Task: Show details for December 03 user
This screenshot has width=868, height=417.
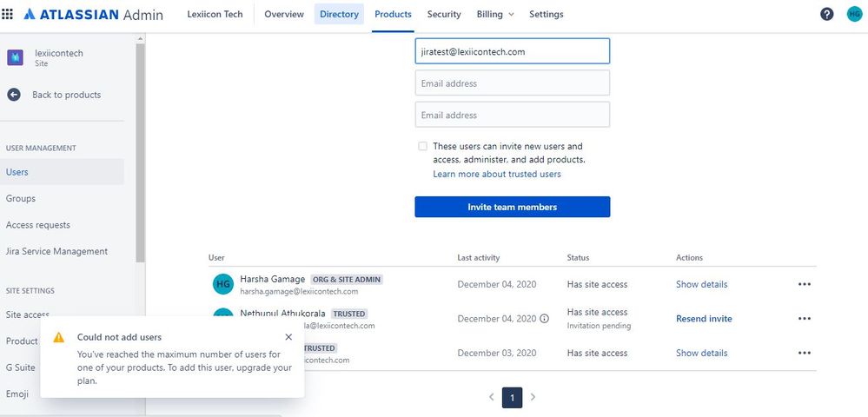Action: [701, 353]
